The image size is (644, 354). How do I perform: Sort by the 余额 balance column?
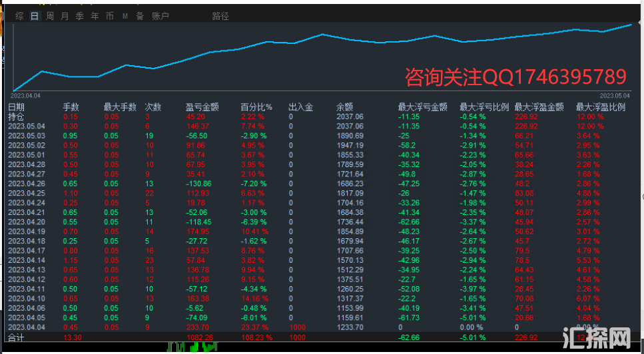(344, 106)
